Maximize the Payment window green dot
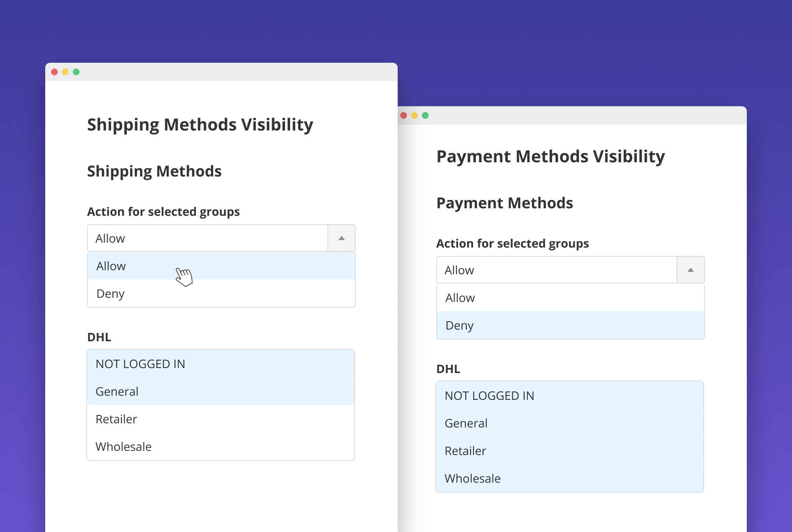The height and width of the screenshot is (532, 792). [x=425, y=115]
